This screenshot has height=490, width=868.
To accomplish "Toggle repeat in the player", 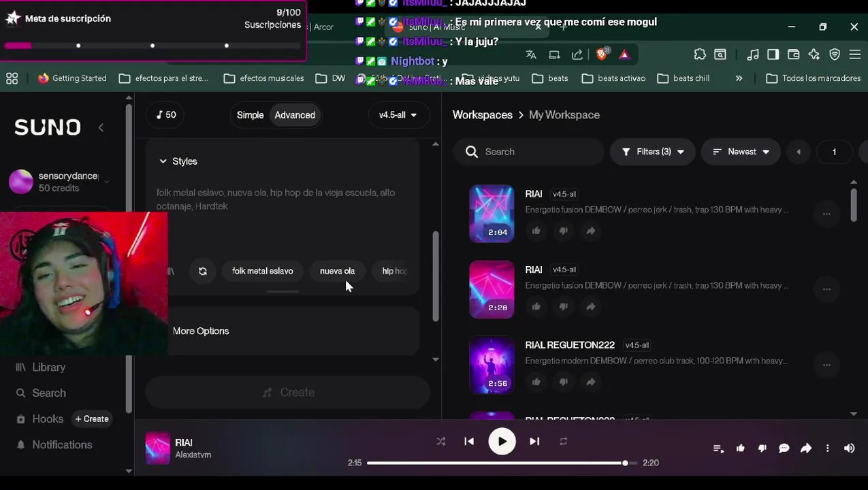I will tap(563, 442).
